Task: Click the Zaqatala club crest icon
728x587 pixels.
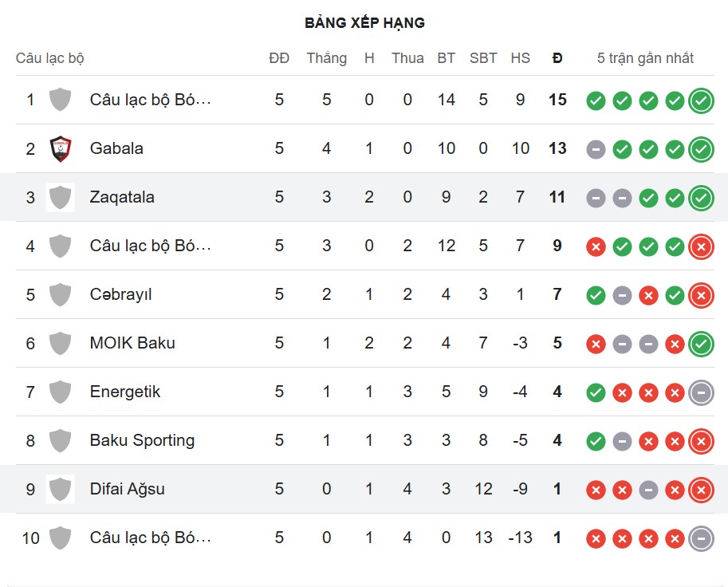Action: pos(61,197)
